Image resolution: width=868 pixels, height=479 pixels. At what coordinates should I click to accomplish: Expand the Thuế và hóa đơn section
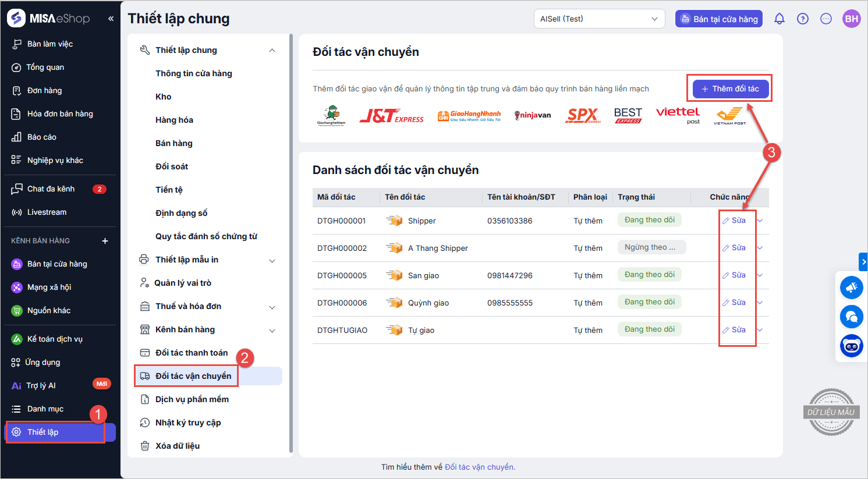(272, 307)
